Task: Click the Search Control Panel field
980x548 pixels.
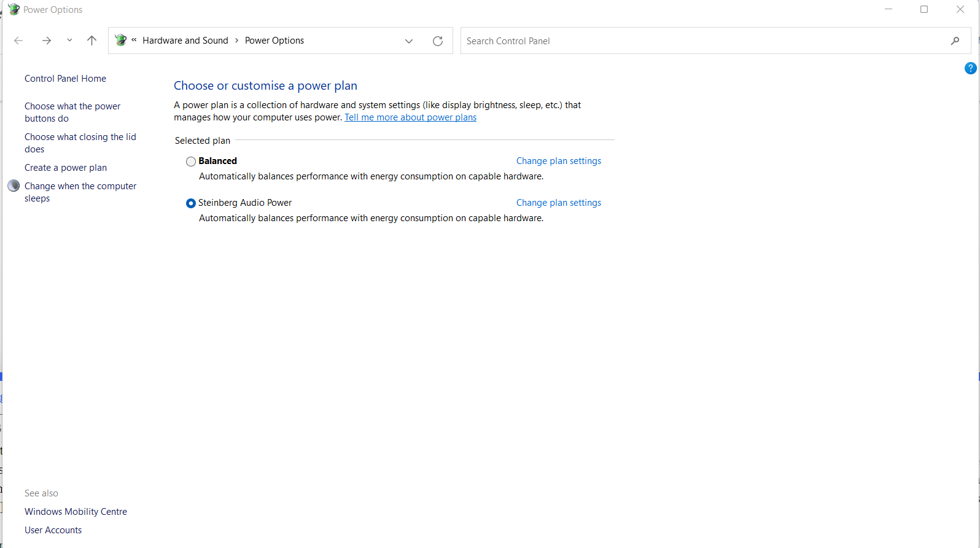Action: 700,41
